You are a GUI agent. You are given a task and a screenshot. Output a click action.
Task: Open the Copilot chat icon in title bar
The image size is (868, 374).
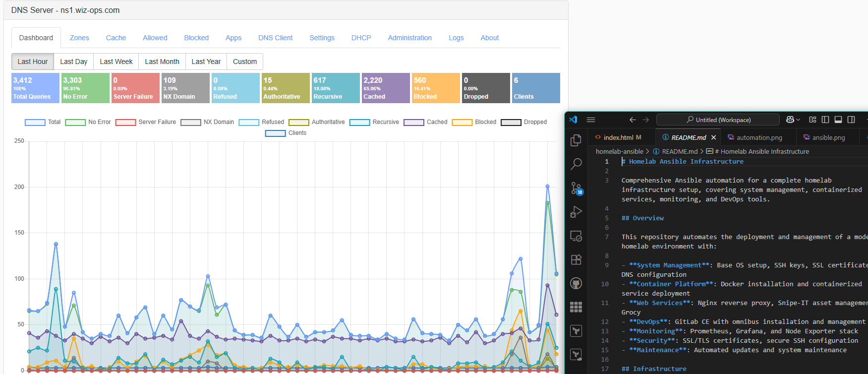(790, 120)
